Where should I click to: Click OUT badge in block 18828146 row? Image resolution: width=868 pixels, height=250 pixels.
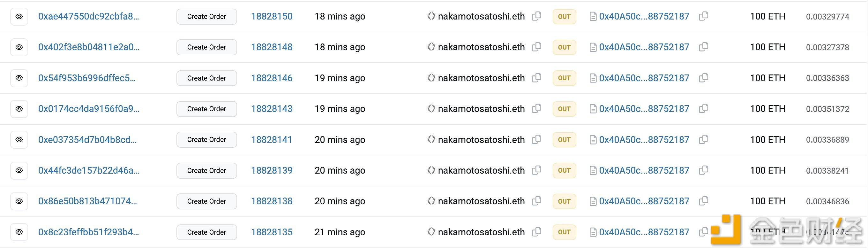pyautogui.click(x=564, y=78)
